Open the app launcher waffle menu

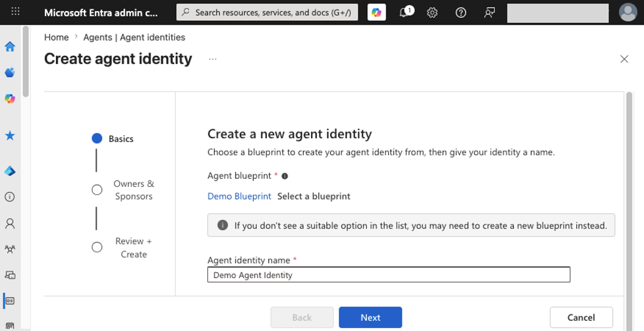(15, 12)
